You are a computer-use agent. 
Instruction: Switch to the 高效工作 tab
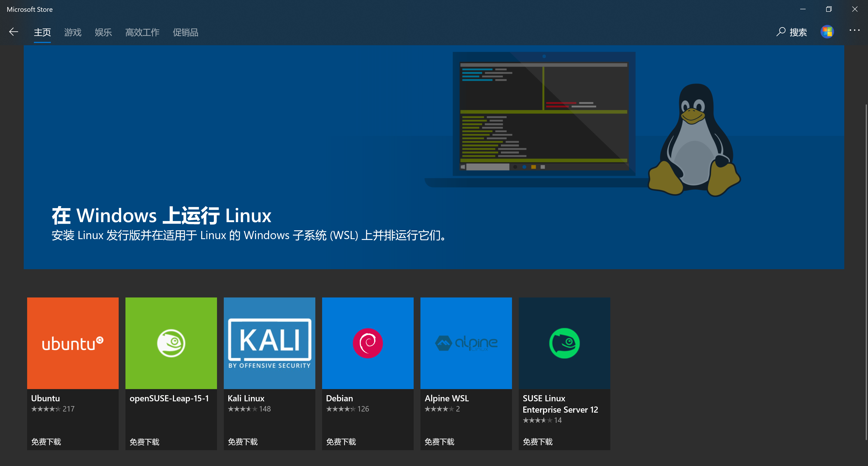(142, 32)
